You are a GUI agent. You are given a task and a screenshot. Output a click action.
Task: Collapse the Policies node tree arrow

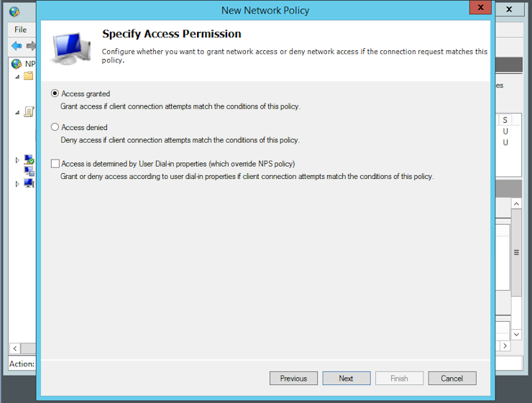(17, 113)
